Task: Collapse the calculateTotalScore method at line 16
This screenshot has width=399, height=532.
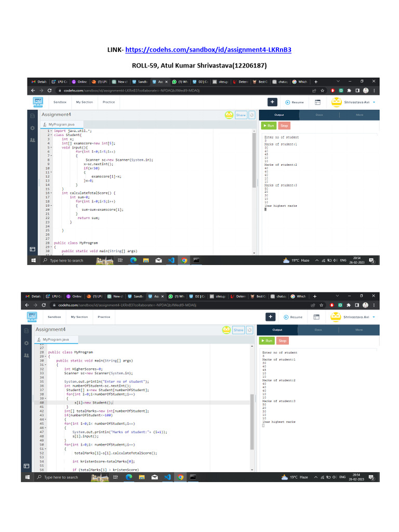Action: [x=51, y=193]
